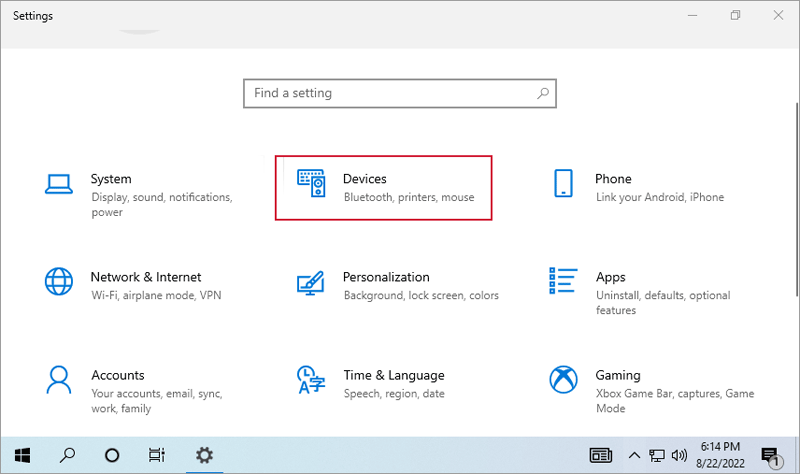Click 'Background, lock screen, colors' text
The width and height of the screenshot is (800, 474).
[x=421, y=295]
